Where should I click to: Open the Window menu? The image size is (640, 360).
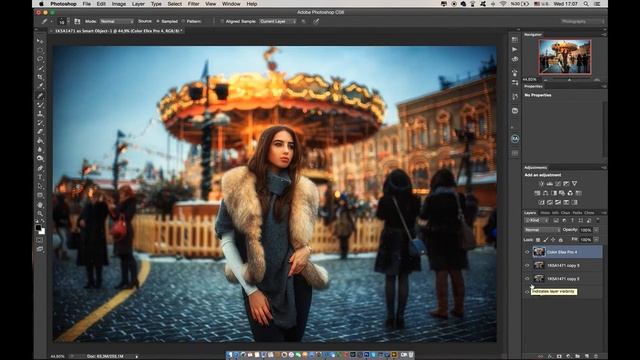(x=231, y=4)
